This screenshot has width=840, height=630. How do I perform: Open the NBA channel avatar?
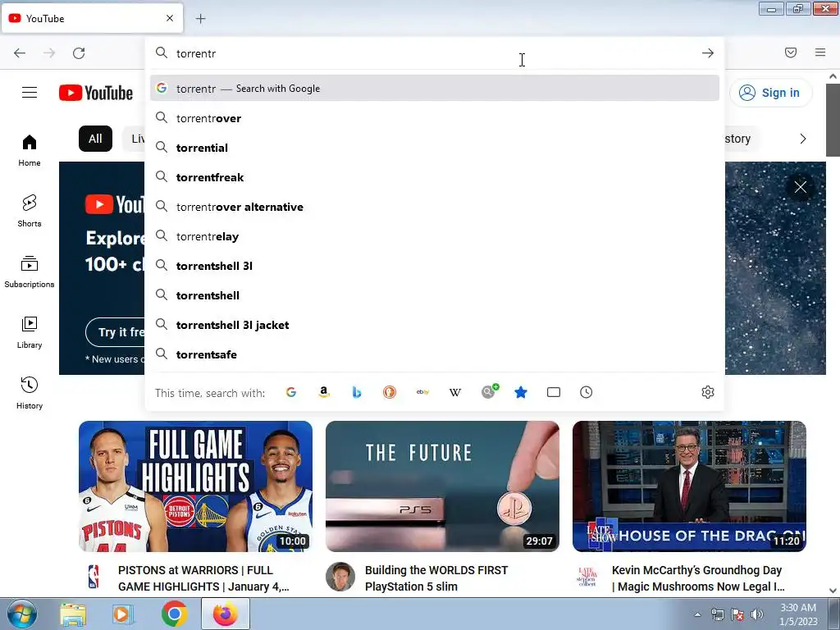[94, 577]
